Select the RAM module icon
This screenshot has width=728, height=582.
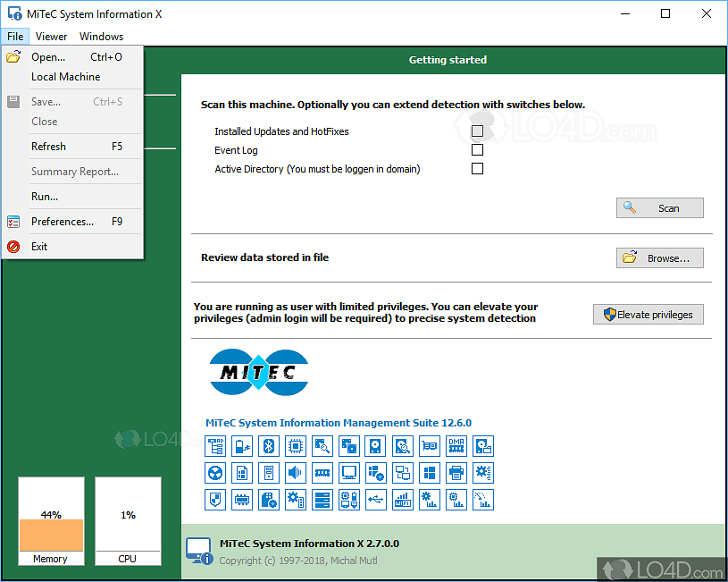[x=322, y=472]
